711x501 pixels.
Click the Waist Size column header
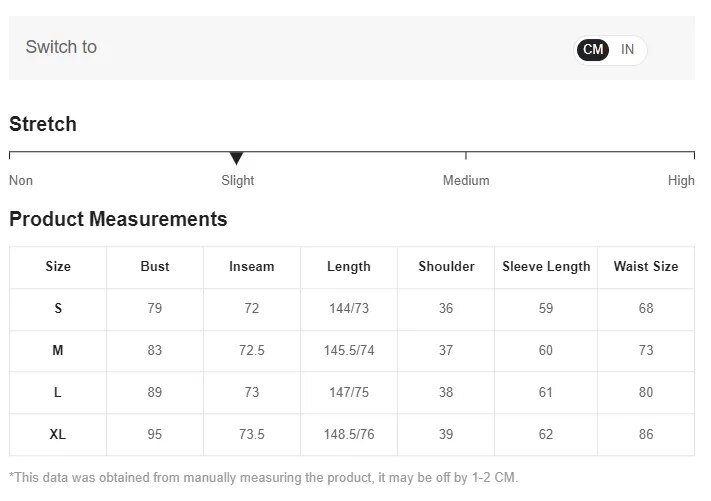pyautogui.click(x=646, y=266)
